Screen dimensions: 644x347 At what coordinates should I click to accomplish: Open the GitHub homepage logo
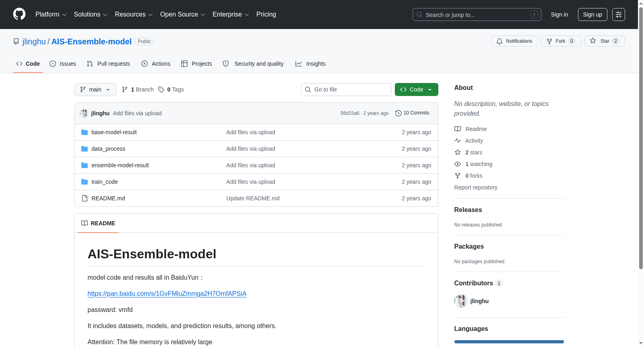(x=19, y=15)
